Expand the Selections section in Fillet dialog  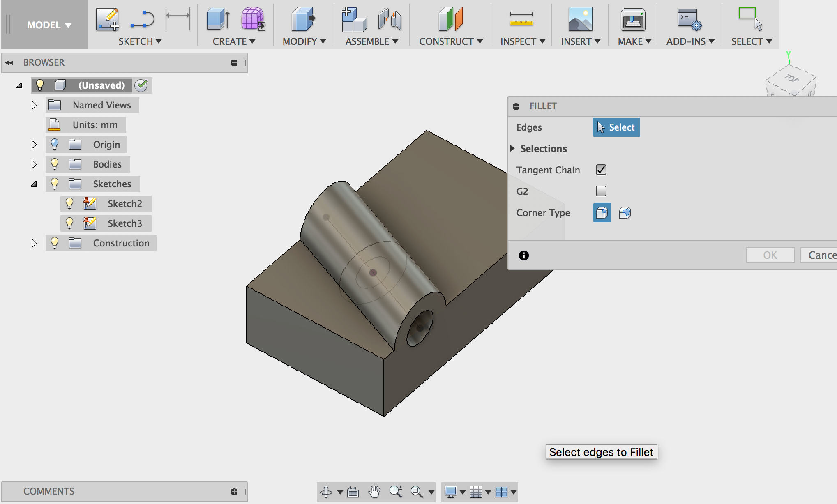[x=512, y=148]
